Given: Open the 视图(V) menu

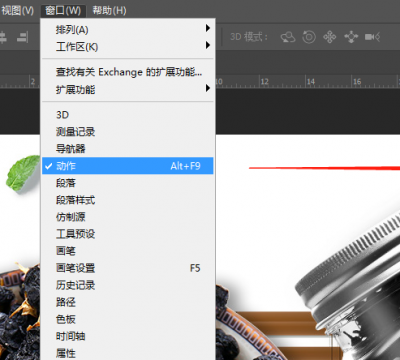Looking at the screenshot, I should (x=17, y=10).
